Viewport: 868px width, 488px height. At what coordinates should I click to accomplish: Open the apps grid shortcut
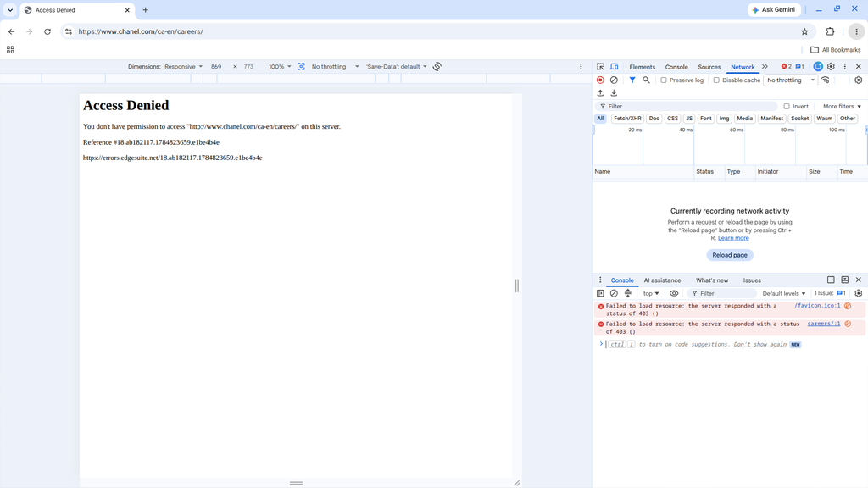click(x=10, y=50)
